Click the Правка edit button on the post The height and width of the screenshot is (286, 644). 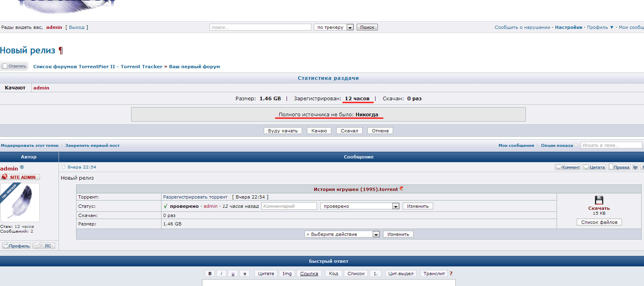click(x=619, y=167)
